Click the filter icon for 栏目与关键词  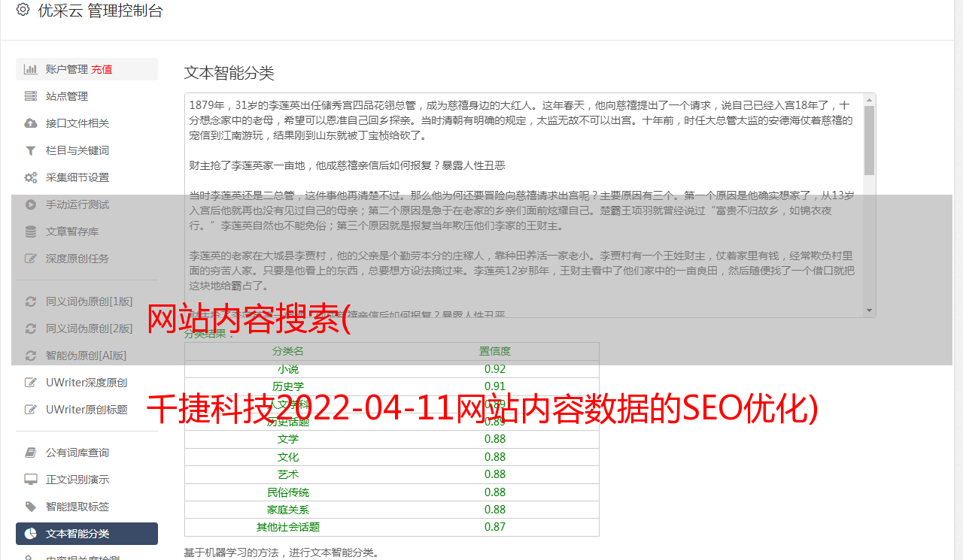[31, 150]
